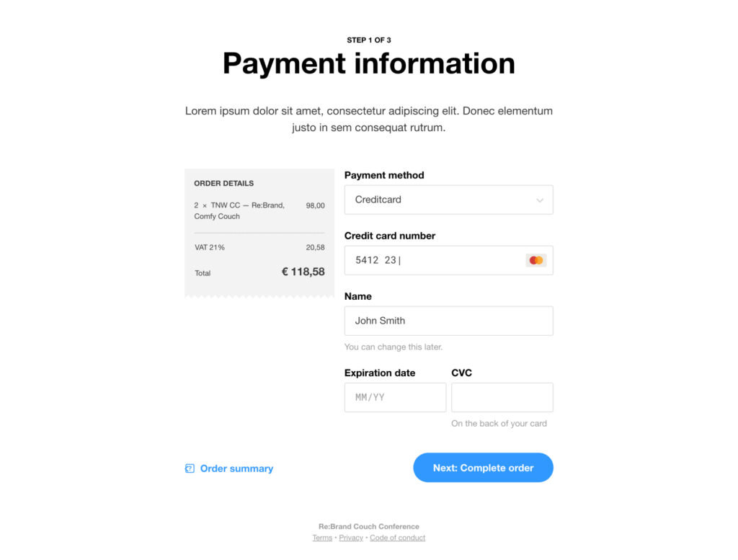This screenshot has width=738, height=560.
Task: Click the Payment information heading
Action: (x=368, y=63)
